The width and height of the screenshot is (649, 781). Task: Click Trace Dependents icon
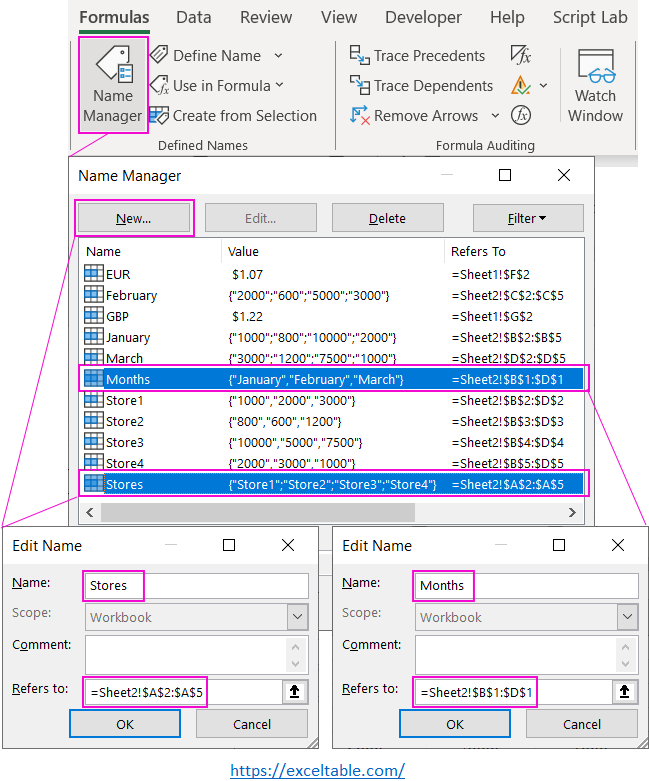click(x=360, y=86)
